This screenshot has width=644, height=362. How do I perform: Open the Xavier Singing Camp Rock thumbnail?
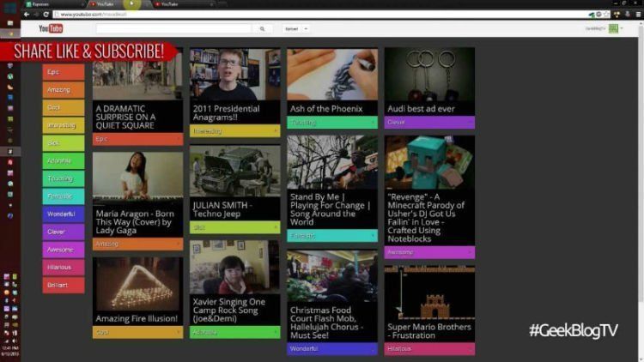pos(235,267)
